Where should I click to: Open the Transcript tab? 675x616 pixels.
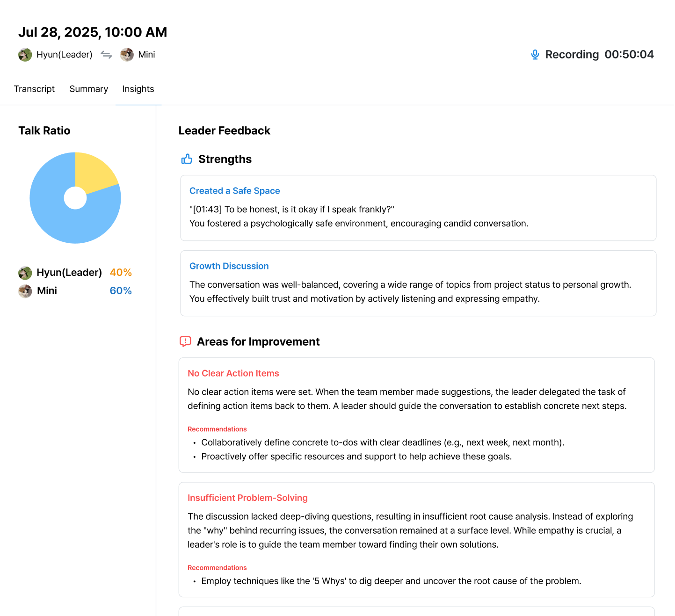pyautogui.click(x=34, y=89)
